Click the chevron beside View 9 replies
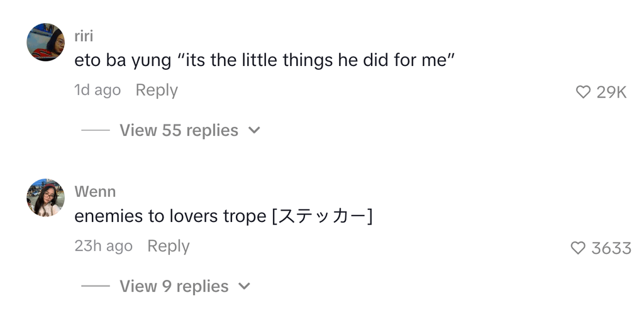Screen dimensions: 644x327 (244, 287)
